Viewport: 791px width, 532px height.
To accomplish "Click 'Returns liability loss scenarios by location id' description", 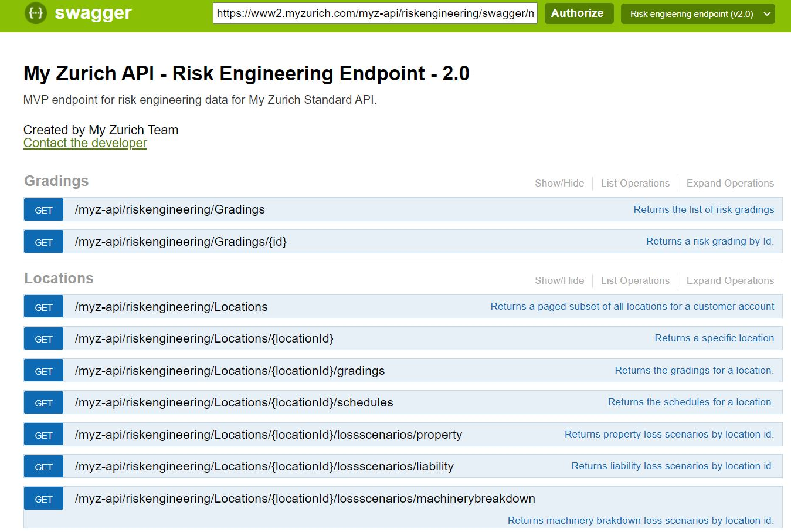I will 672,466.
